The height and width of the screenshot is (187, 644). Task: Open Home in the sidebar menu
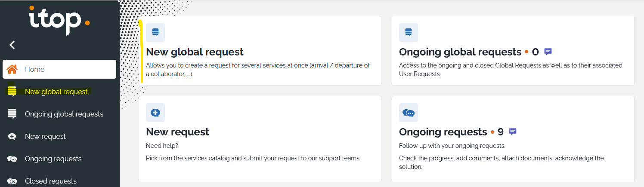tap(34, 69)
